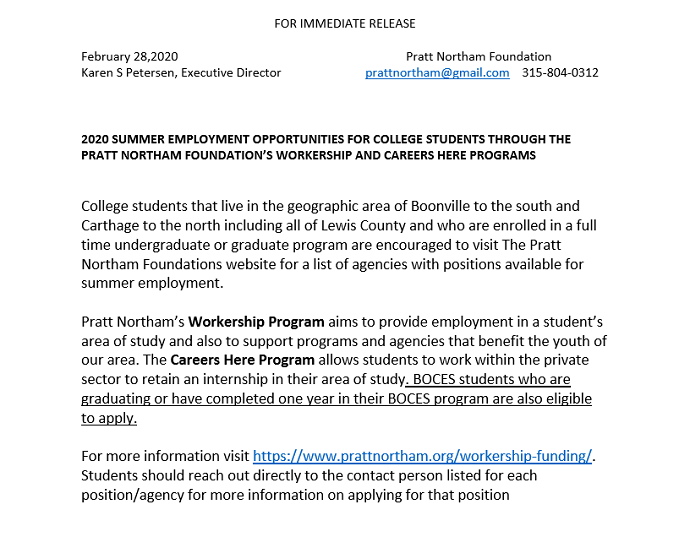The image size is (690, 540).
Task: Click the bold 2020 SUMMER EMPLOYMENT headline
Action: (x=326, y=147)
